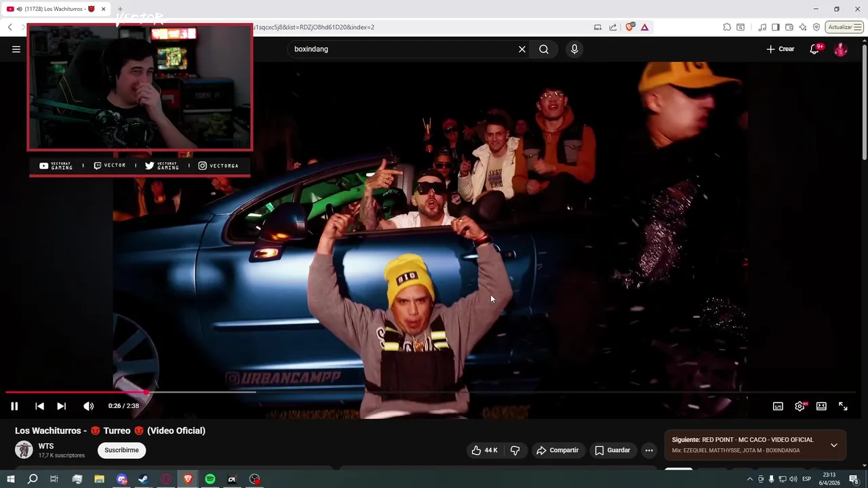Open Opera GX from the taskbar
The width and height of the screenshot is (868, 488).
tap(166, 479)
